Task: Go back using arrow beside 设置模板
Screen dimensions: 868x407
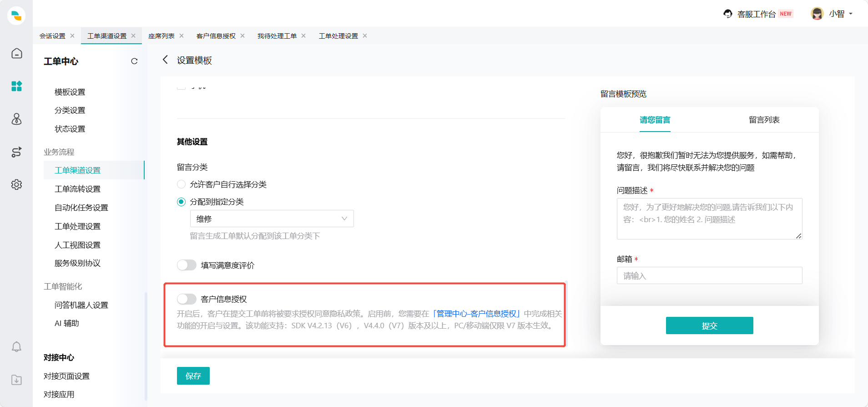Action: [x=166, y=60]
